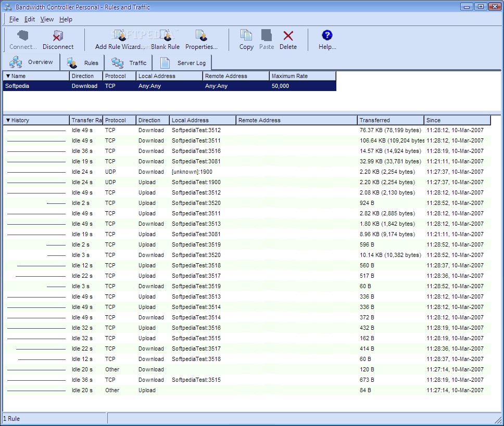Click the Transferred column header

point(389,120)
